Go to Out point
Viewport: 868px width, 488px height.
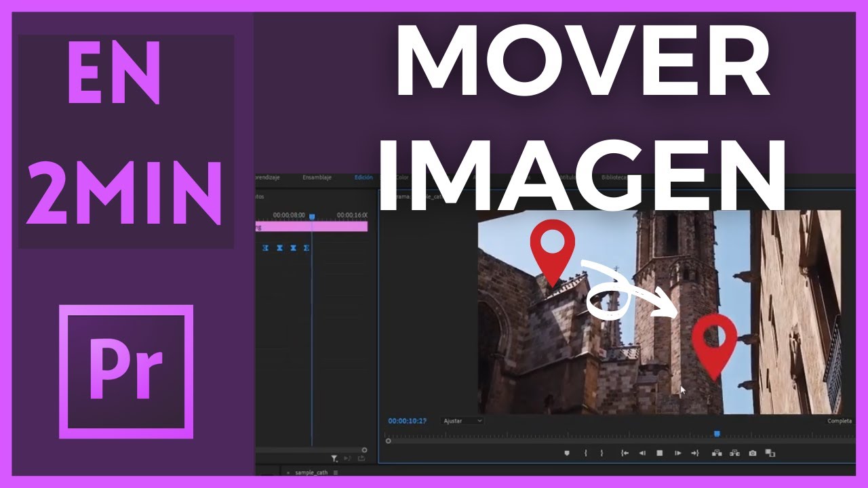(694, 453)
